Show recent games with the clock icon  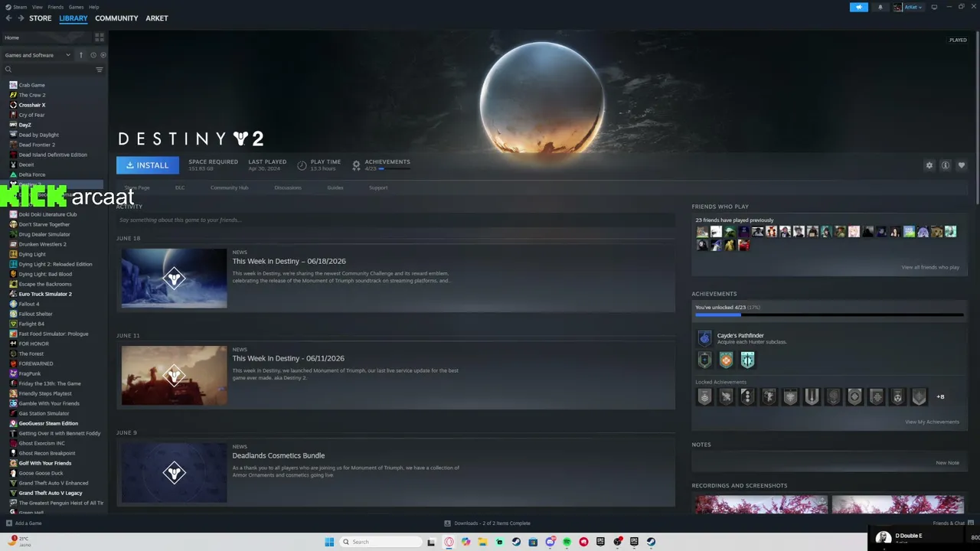point(93,55)
